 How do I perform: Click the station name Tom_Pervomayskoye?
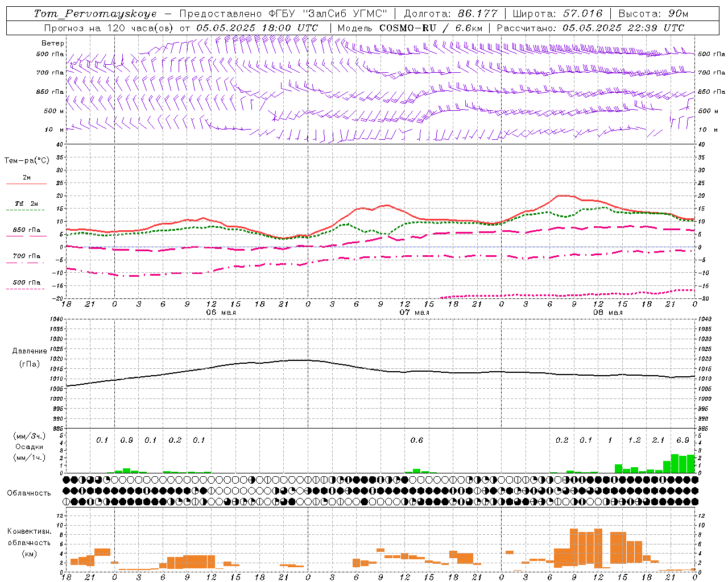pos(95,14)
